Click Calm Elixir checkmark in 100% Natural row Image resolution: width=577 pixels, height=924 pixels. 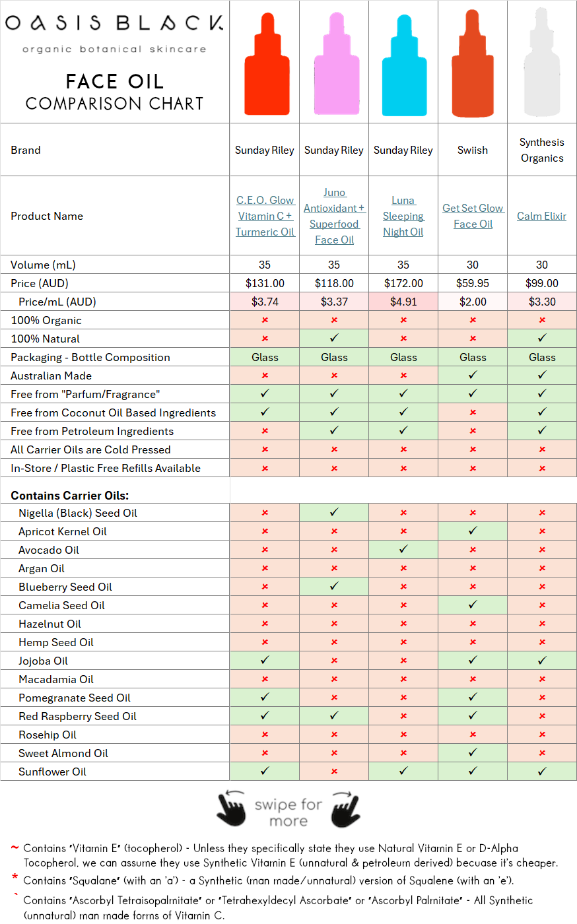(542, 338)
